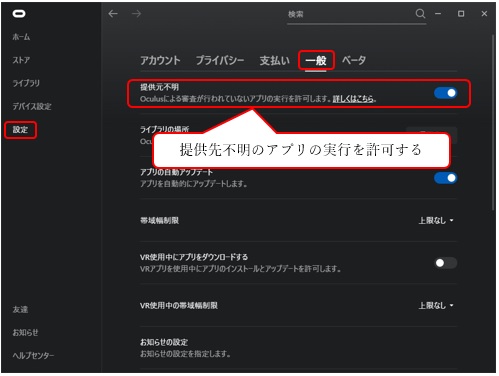This screenshot has width=499, height=376.
Task: Click the 検索 search field
Action: (351, 14)
